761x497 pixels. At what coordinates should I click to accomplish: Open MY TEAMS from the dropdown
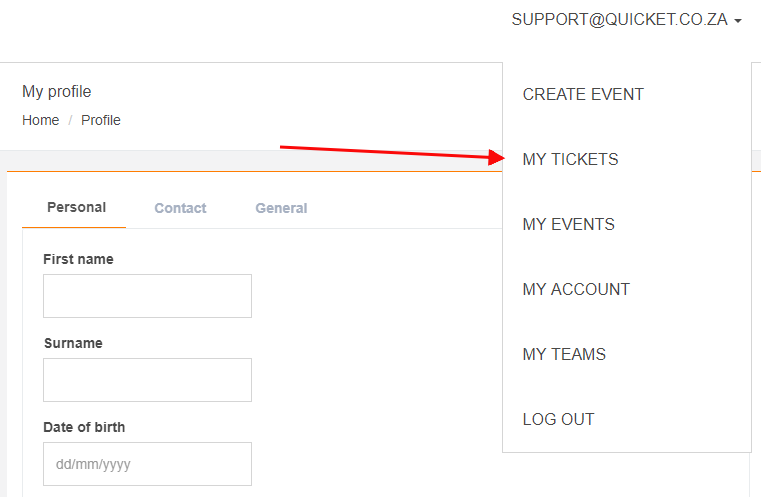point(564,354)
